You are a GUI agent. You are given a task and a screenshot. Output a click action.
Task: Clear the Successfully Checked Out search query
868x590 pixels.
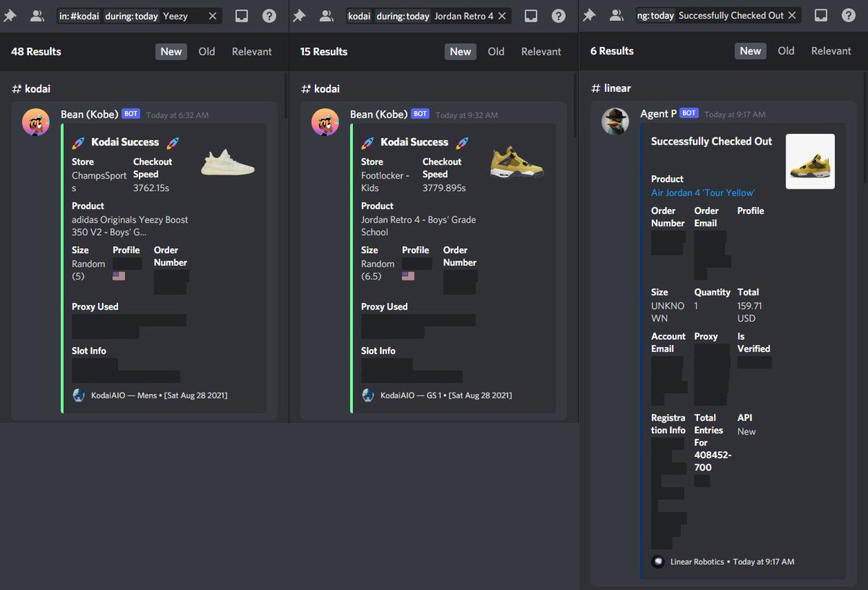[792, 15]
